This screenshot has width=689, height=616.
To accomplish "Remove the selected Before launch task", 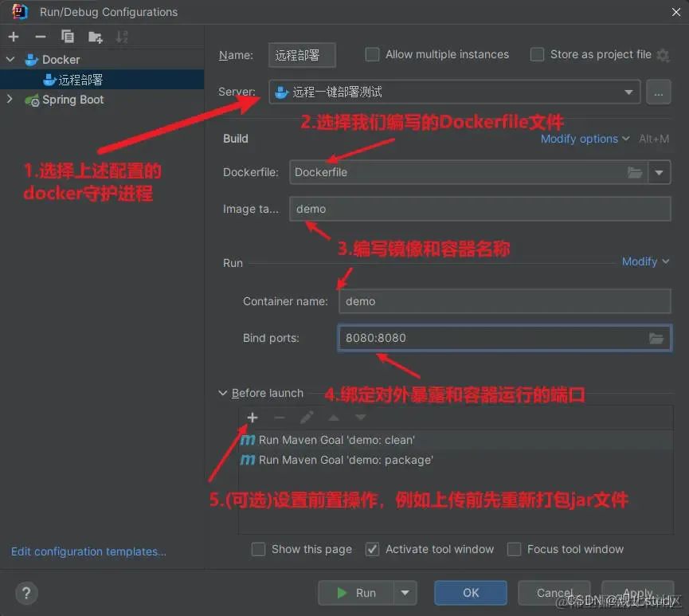I will 280,418.
